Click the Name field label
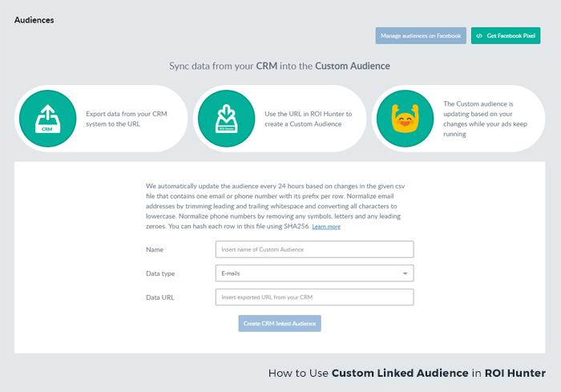The width and height of the screenshot is (561, 392). tap(155, 249)
